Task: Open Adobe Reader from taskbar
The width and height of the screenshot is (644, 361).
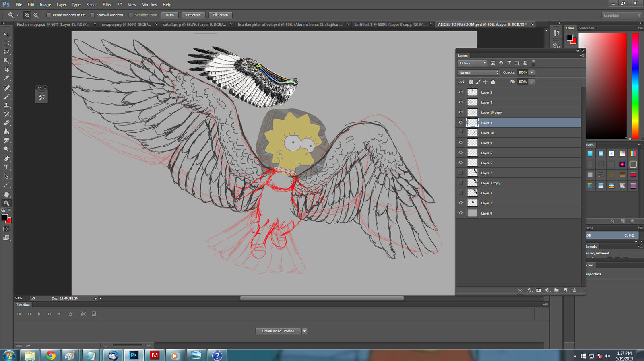Action: (155, 355)
